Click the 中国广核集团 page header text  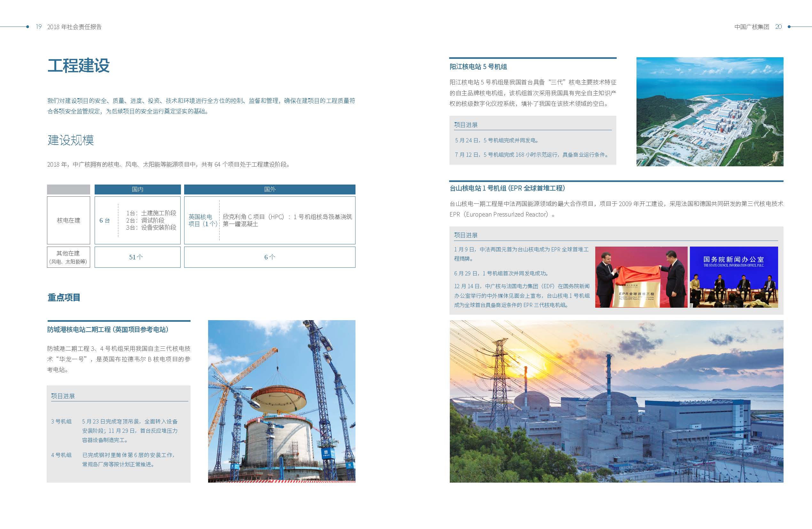point(752,27)
